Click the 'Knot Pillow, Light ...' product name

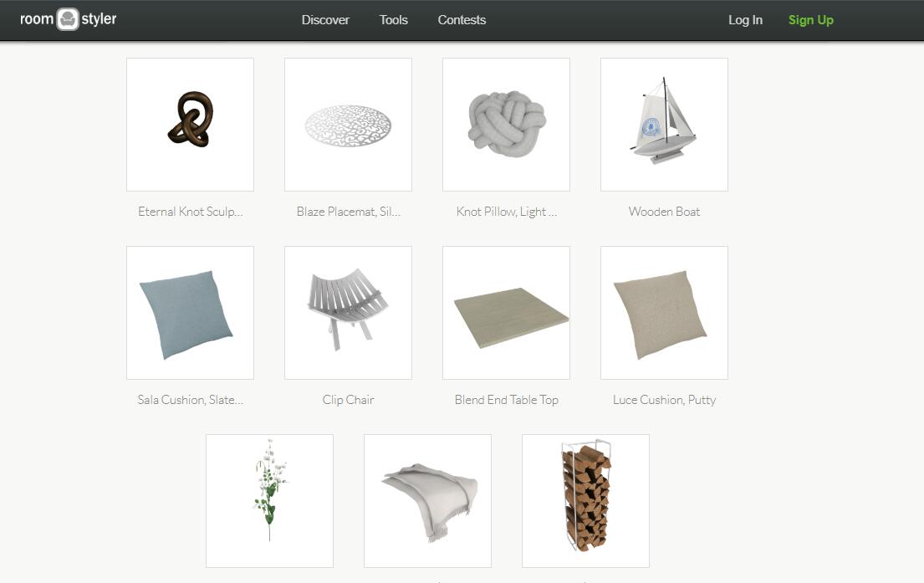506,212
